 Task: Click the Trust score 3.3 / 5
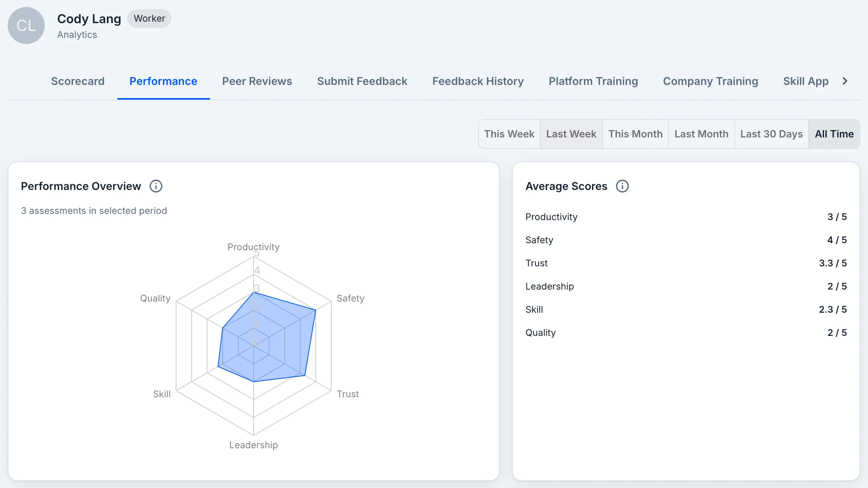click(833, 263)
